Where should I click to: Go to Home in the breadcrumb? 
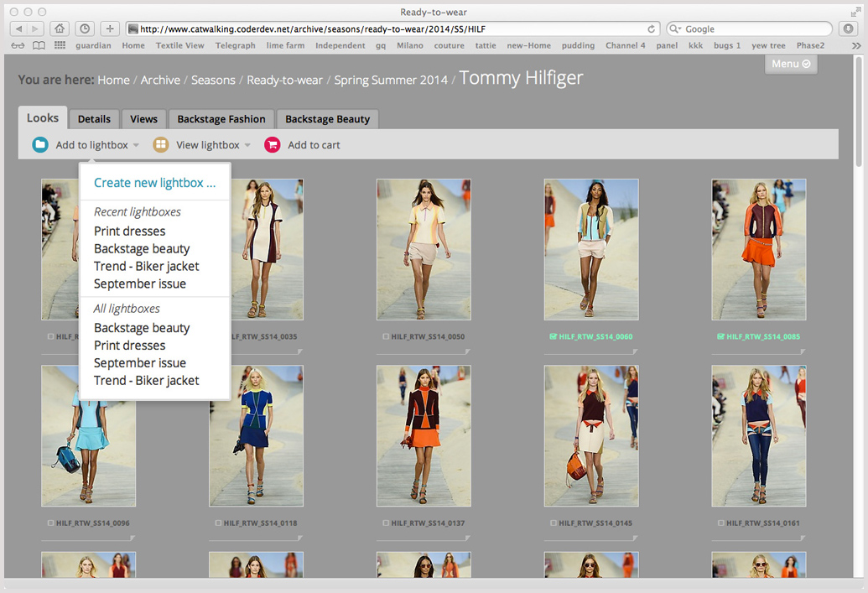[113, 81]
